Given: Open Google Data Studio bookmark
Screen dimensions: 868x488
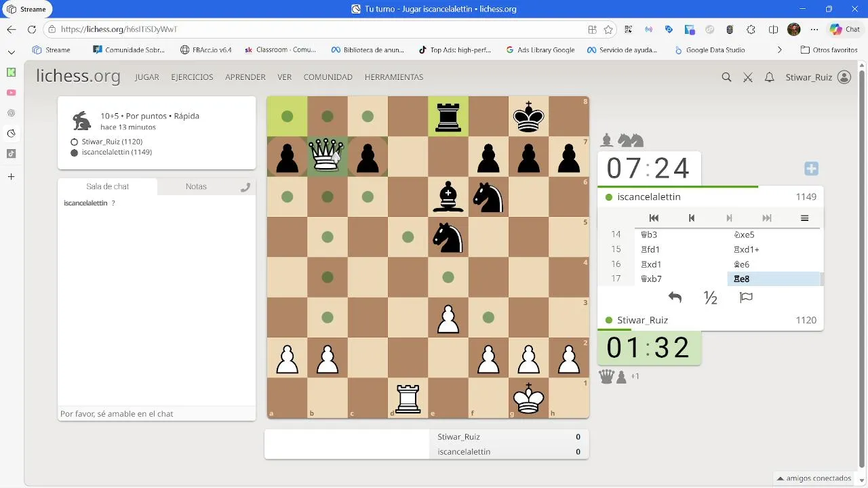Looking at the screenshot, I should click(x=709, y=49).
